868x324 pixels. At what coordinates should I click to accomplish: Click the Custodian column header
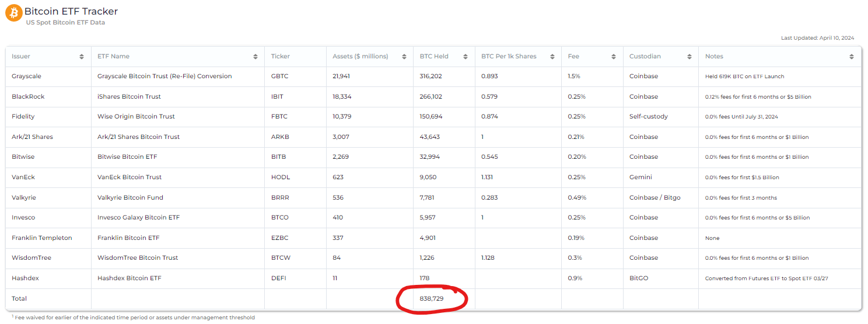(645, 57)
